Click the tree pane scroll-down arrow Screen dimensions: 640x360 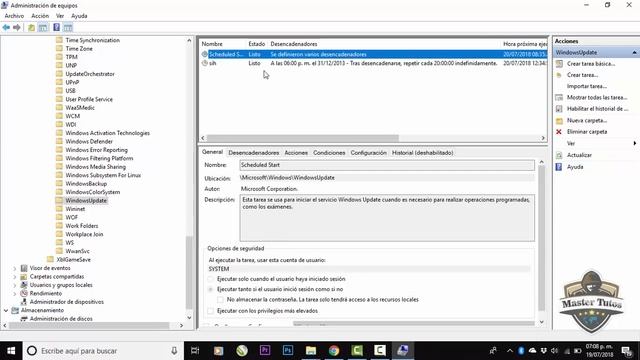click(x=189, y=318)
